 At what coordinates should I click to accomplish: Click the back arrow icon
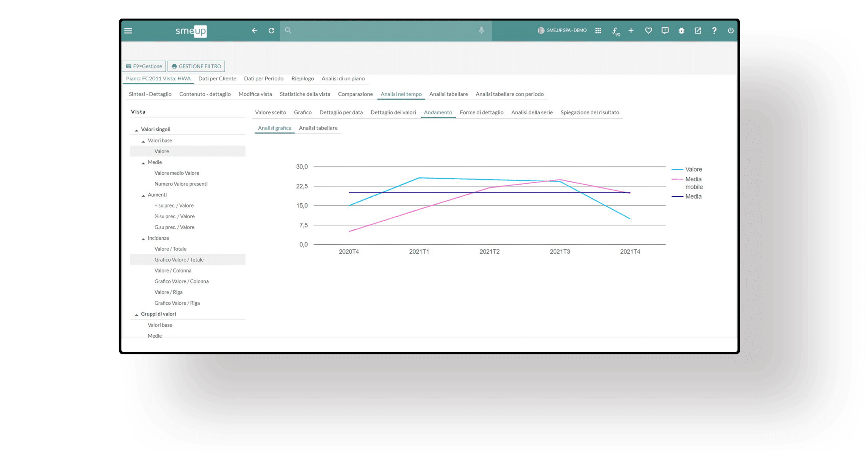[x=254, y=31]
